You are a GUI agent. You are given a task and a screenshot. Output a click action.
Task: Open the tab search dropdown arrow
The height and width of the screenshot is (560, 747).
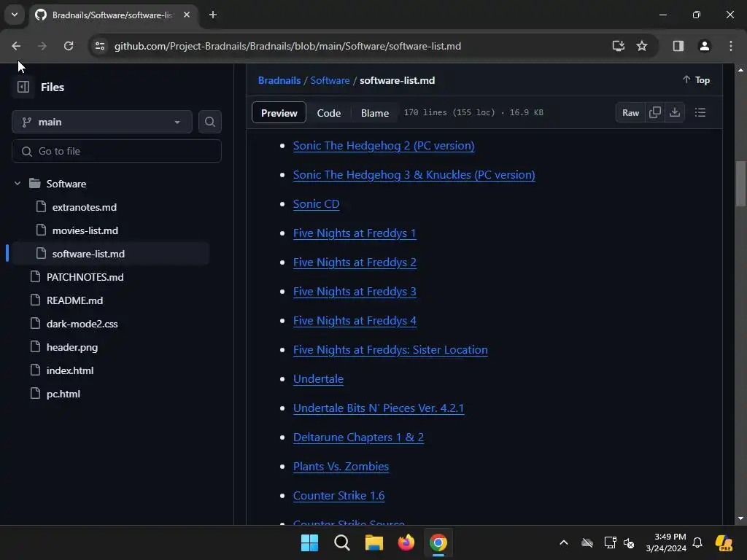[15, 15]
